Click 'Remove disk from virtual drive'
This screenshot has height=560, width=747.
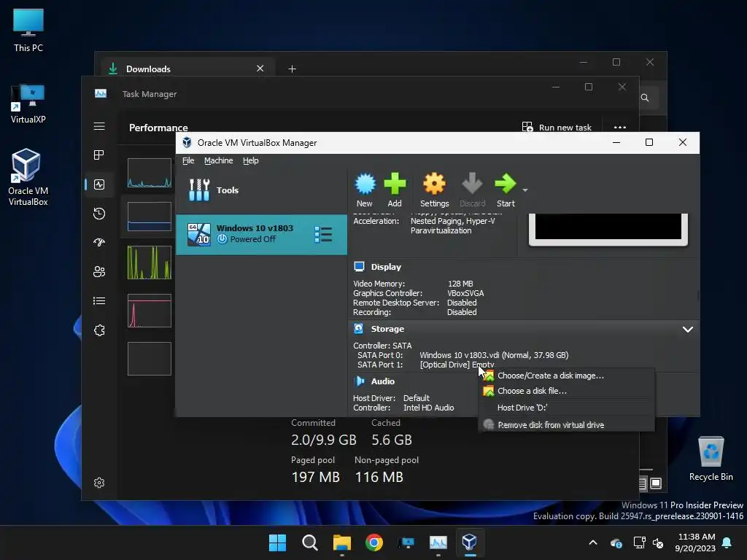point(566,425)
